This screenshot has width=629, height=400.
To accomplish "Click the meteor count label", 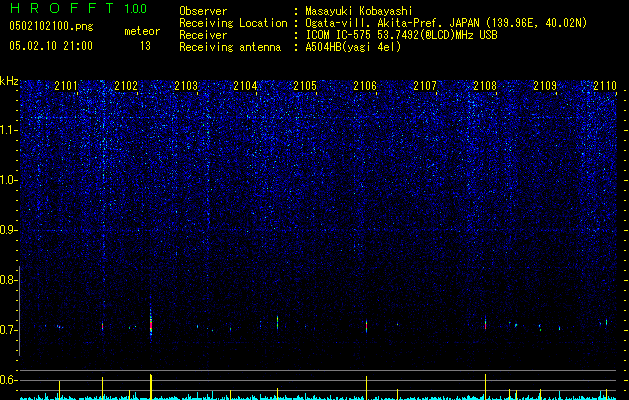I will (x=142, y=31).
